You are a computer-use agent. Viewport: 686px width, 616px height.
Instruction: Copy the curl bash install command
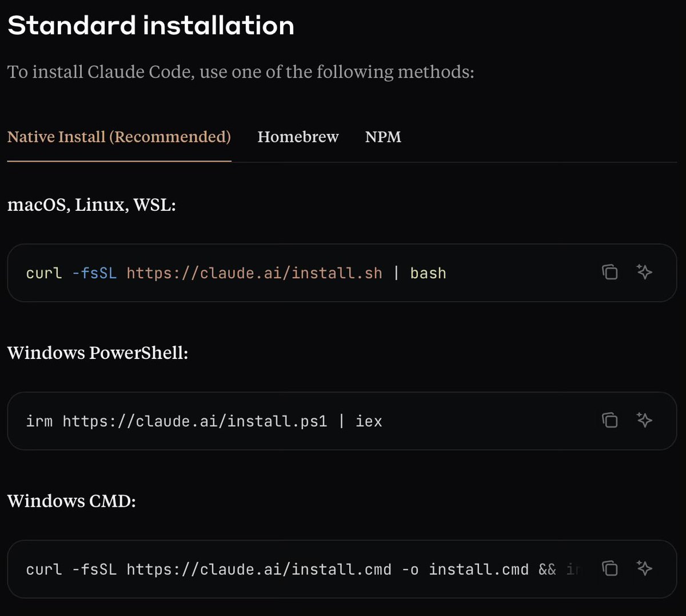(x=610, y=272)
